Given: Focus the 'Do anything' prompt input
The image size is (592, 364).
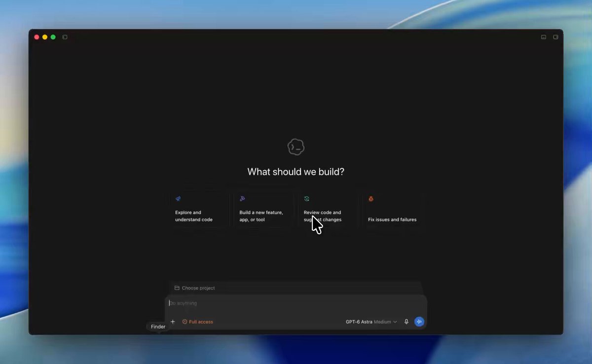Looking at the screenshot, I should pos(296,303).
